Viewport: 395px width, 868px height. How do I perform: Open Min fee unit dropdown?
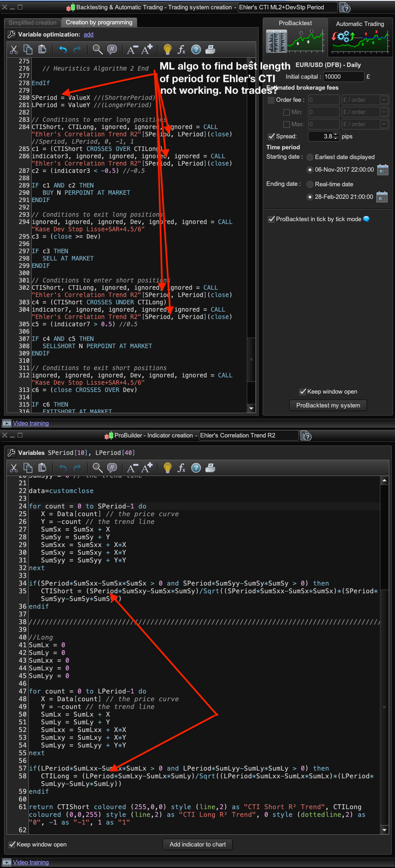click(384, 112)
